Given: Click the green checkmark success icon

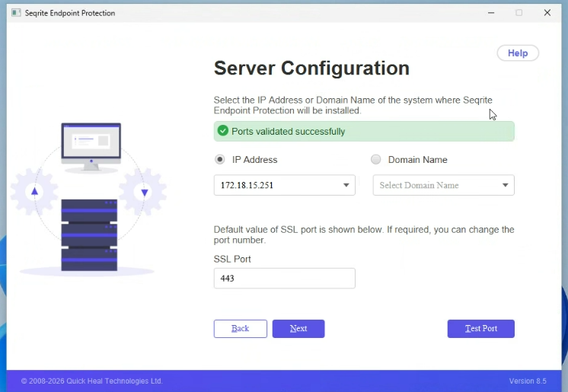Looking at the screenshot, I should (223, 131).
